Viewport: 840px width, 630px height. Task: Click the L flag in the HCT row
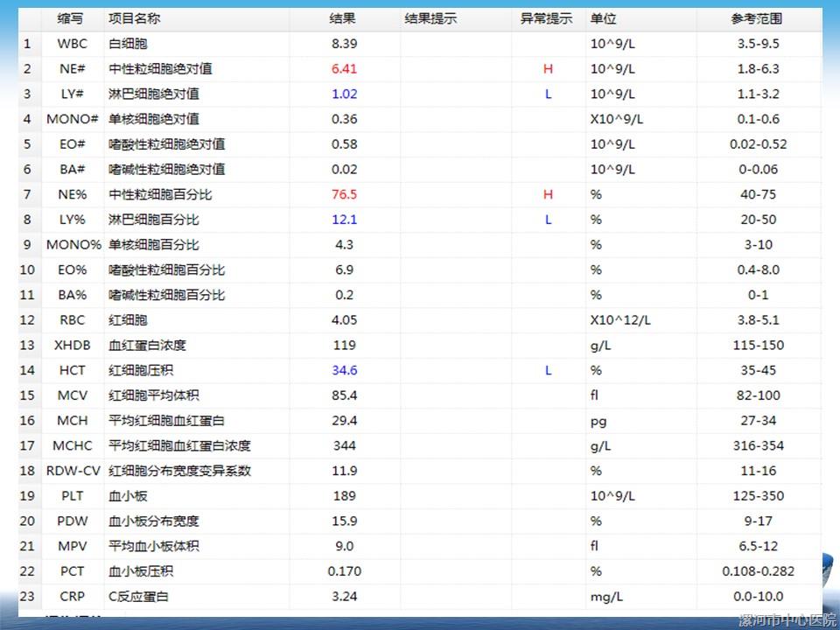(549, 370)
